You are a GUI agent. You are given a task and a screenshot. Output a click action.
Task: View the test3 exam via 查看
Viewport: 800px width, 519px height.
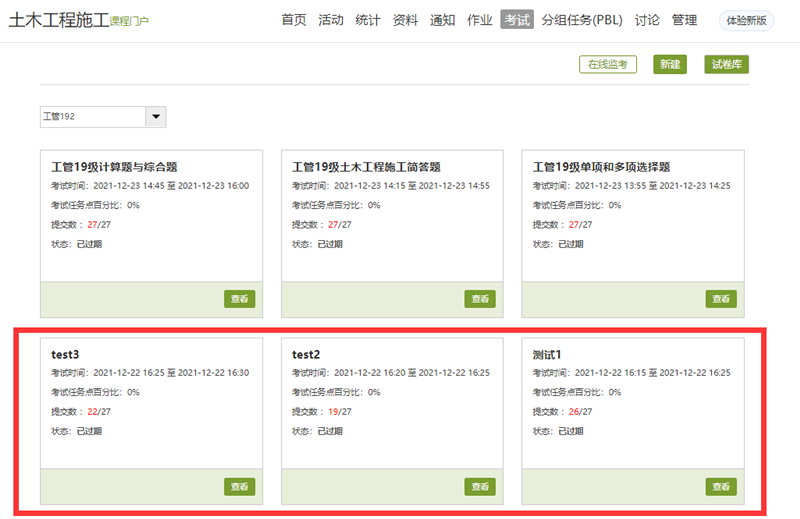[x=239, y=487]
